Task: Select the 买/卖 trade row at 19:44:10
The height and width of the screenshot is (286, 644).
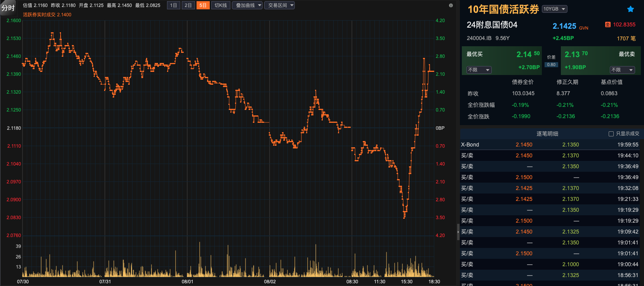Action: (550, 155)
